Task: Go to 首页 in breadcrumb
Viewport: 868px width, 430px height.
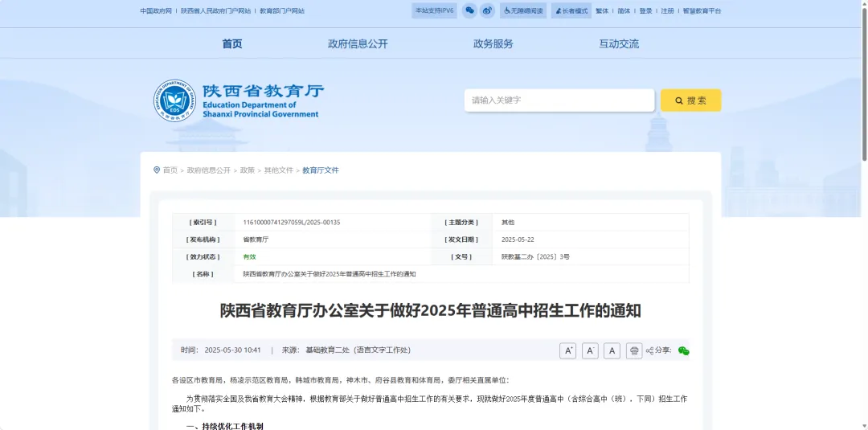Action: click(170, 170)
